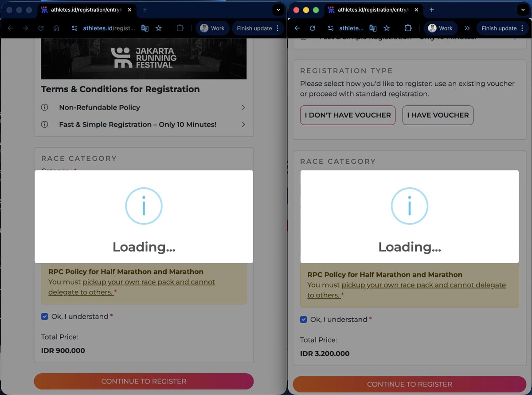Reload the page in left browser window
Image resolution: width=532 pixels, height=395 pixels.
point(41,28)
